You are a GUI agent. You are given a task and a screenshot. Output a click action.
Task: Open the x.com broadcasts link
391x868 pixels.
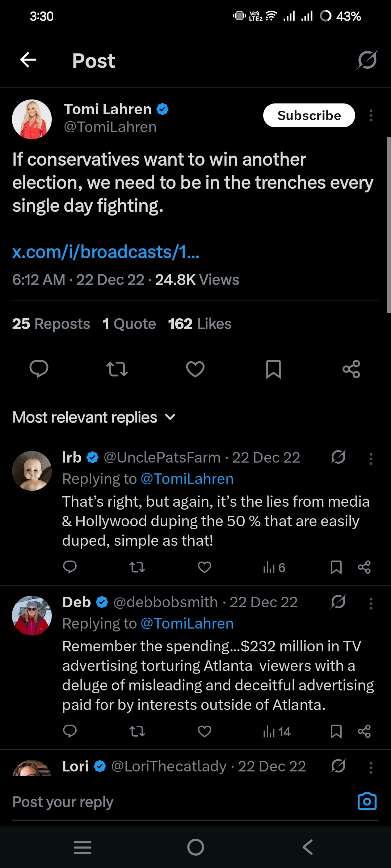pos(106,252)
